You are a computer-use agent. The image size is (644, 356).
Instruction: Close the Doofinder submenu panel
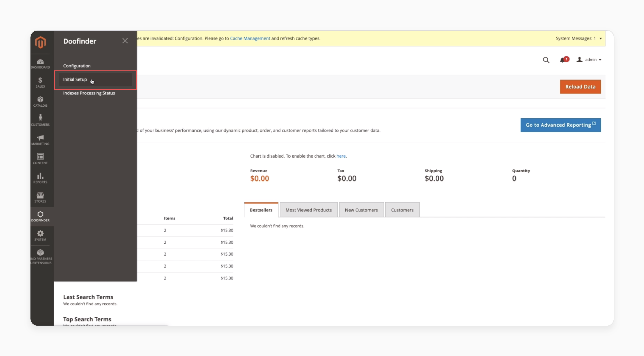[125, 41]
